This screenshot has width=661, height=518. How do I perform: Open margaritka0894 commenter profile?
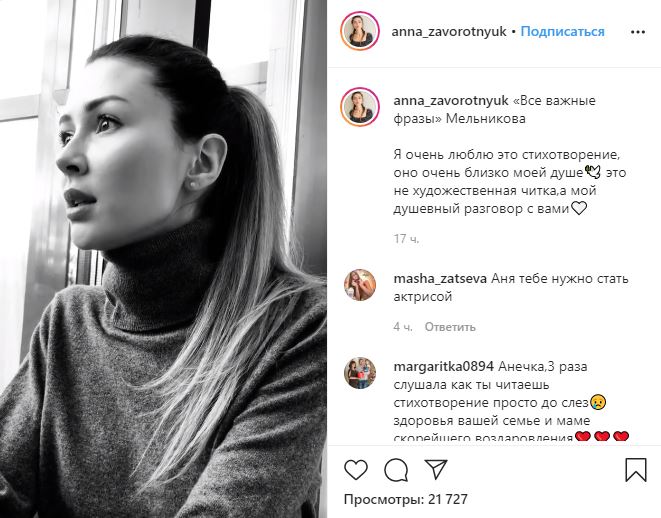click(x=443, y=367)
